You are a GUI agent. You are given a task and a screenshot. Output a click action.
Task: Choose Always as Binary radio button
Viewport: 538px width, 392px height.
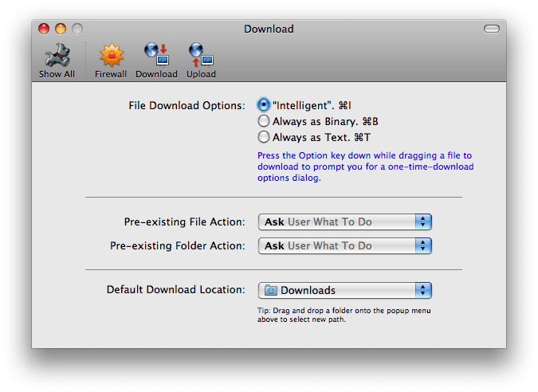264,121
